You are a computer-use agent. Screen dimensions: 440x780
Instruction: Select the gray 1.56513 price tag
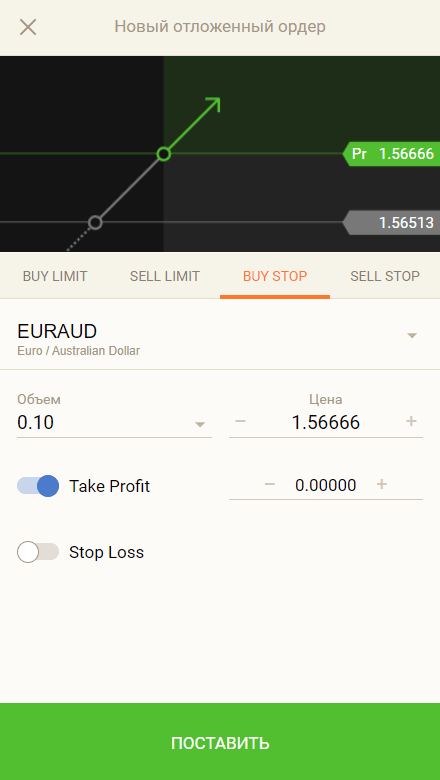(x=391, y=222)
